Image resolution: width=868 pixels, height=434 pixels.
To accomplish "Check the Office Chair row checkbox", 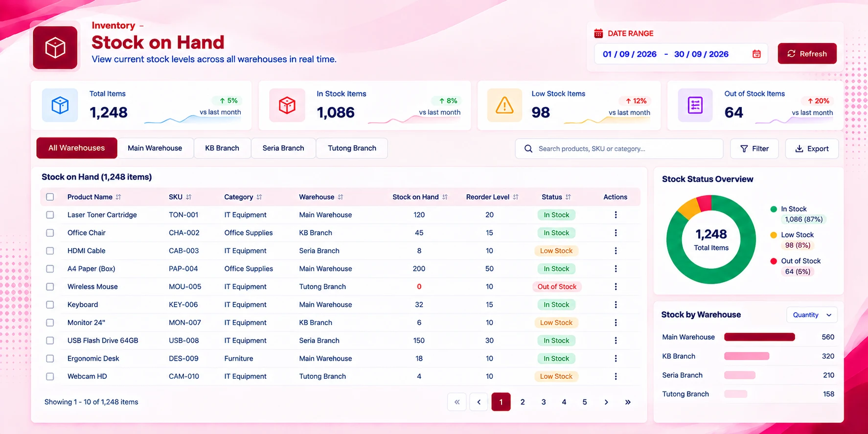I will (x=50, y=233).
